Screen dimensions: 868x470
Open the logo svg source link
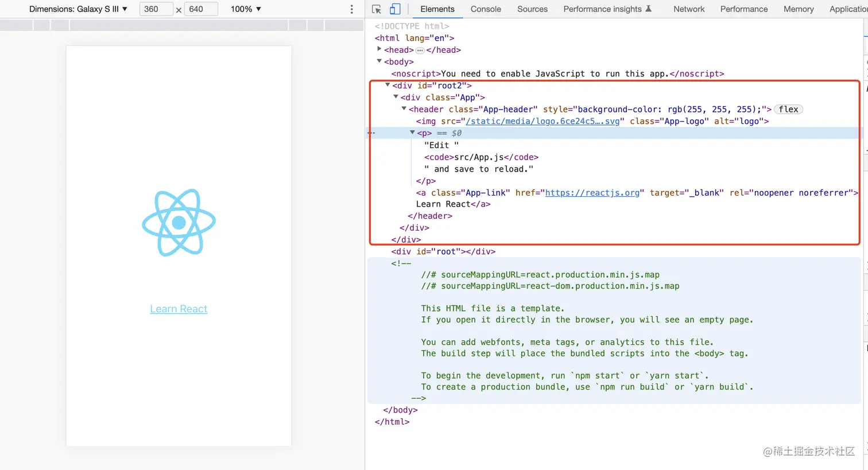pos(542,121)
